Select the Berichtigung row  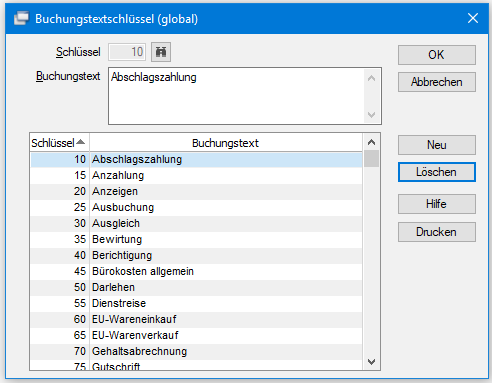tap(196, 255)
